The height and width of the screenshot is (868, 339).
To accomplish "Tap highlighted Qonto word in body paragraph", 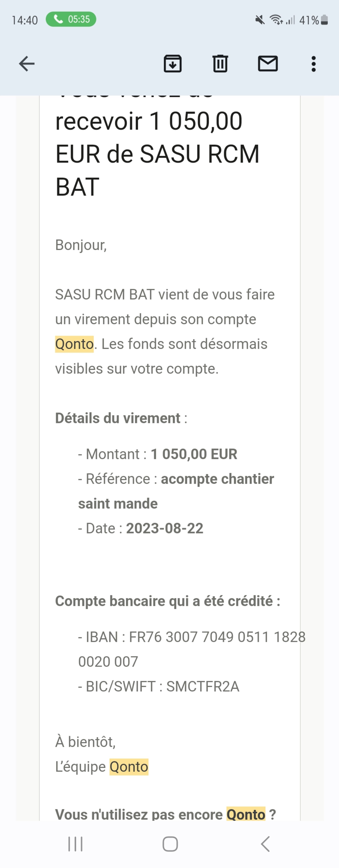I will 74,344.
